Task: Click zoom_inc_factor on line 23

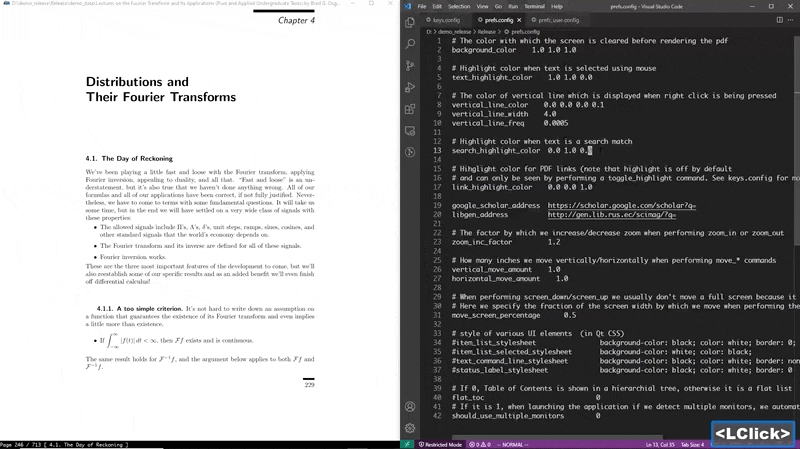Action: tap(482, 242)
